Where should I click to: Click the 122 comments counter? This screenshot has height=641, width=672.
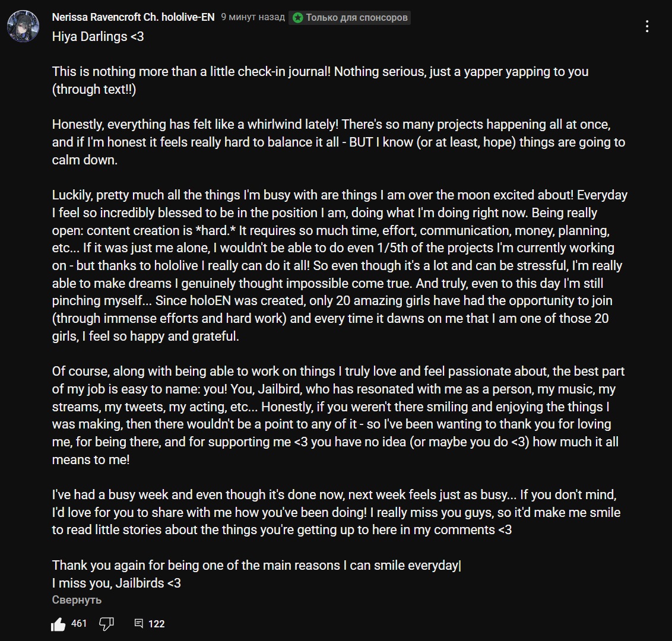tap(156, 624)
